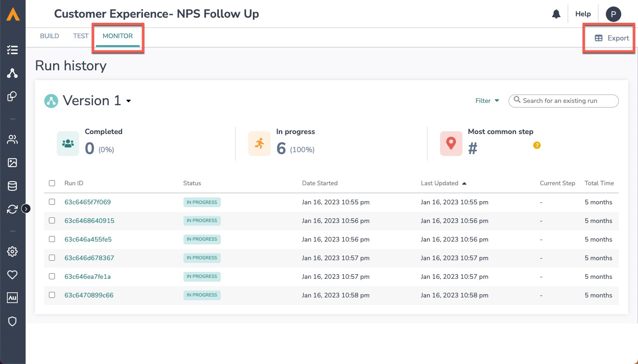This screenshot has width=638, height=364.
Task: Click the shield icon in sidebar
Action: point(13,321)
